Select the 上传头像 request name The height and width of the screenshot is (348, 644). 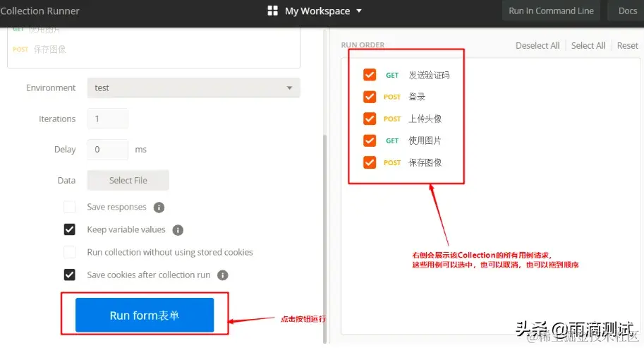(425, 119)
